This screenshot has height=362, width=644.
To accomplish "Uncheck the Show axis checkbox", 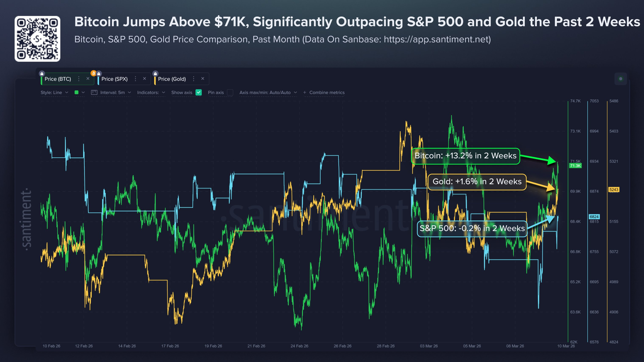I will click(x=199, y=93).
